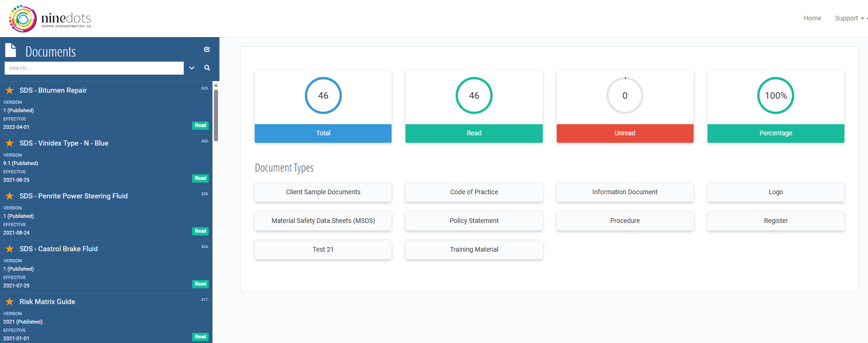Click the Unread circle showing 0
Image resolution: width=868 pixels, height=343 pixels.
(625, 95)
